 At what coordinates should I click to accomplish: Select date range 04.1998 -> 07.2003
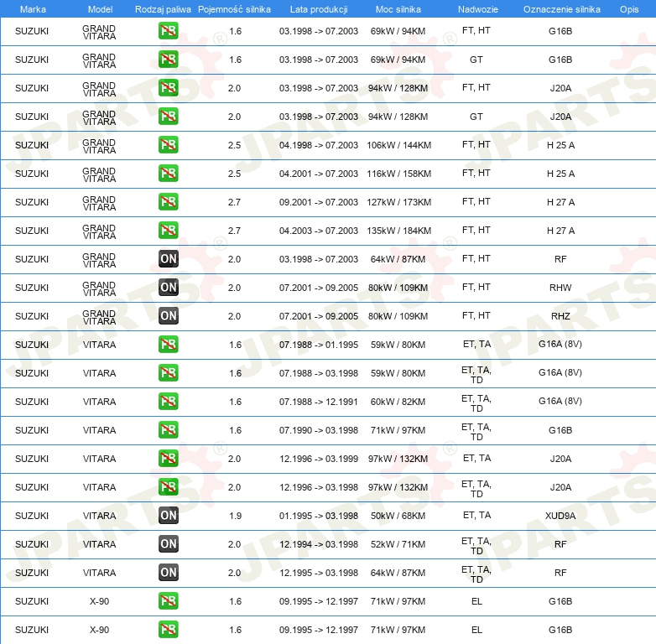click(319, 145)
